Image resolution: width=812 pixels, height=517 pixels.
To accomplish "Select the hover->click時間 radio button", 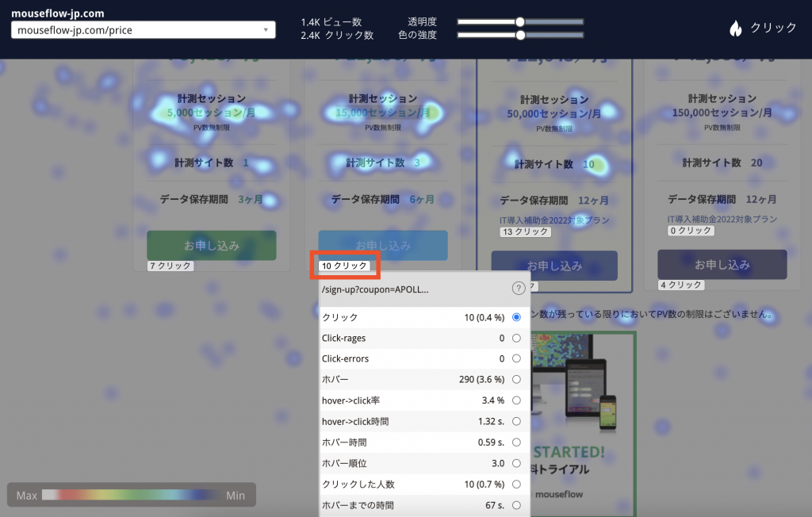I will tap(516, 421).
